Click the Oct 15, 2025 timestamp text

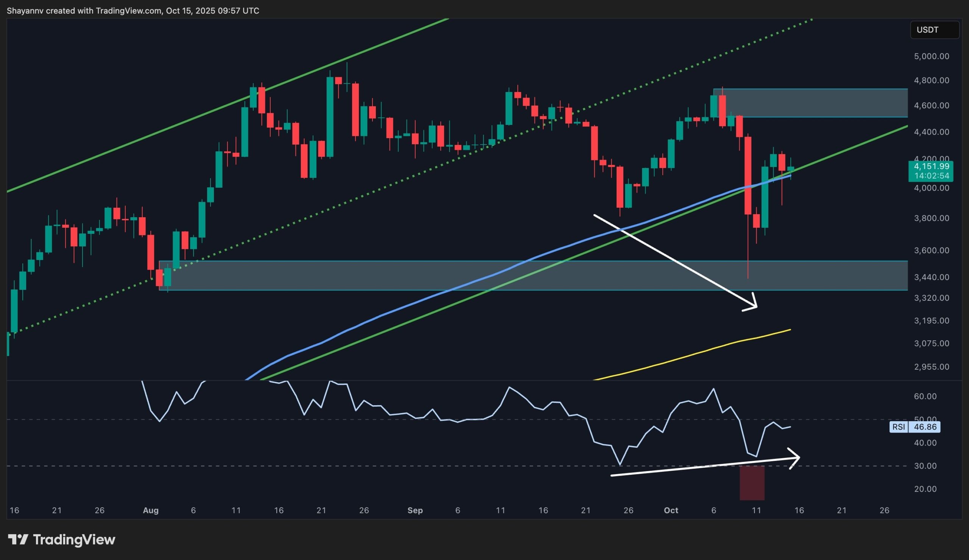192,10
